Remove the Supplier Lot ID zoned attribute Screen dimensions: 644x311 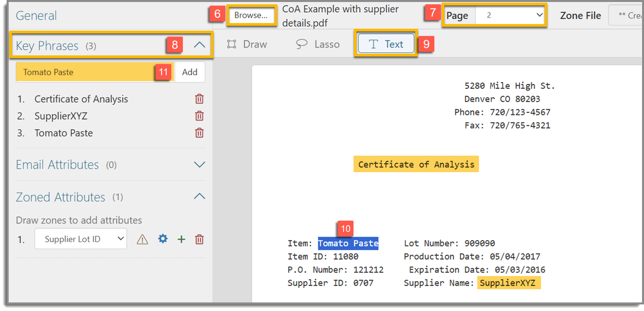[199, 239]
